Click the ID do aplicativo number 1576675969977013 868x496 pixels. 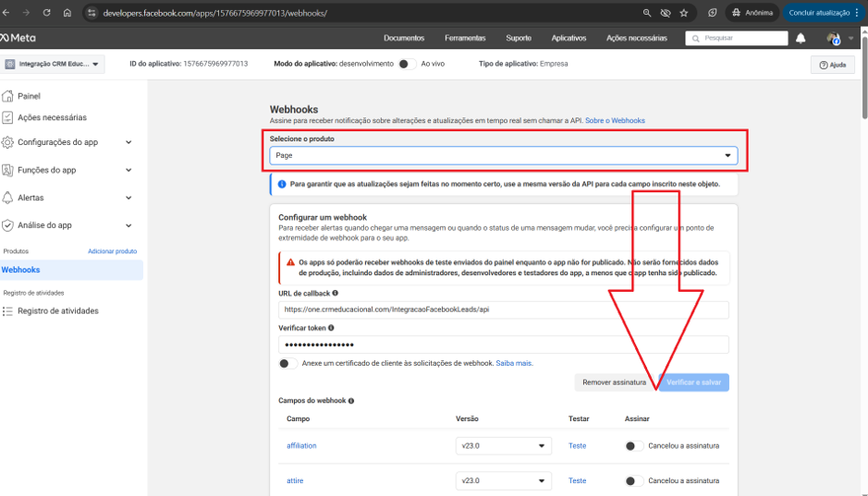coord(215,64)
